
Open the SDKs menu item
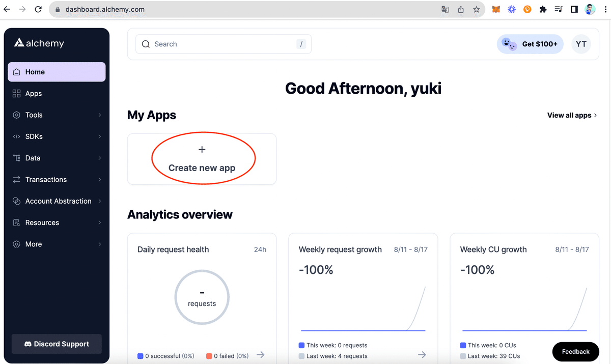[57, 136]
